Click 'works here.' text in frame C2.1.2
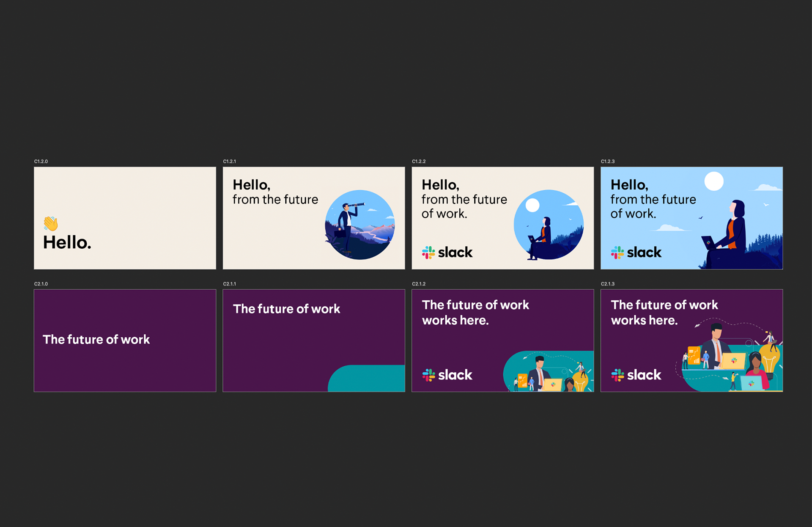 point(455,320)
